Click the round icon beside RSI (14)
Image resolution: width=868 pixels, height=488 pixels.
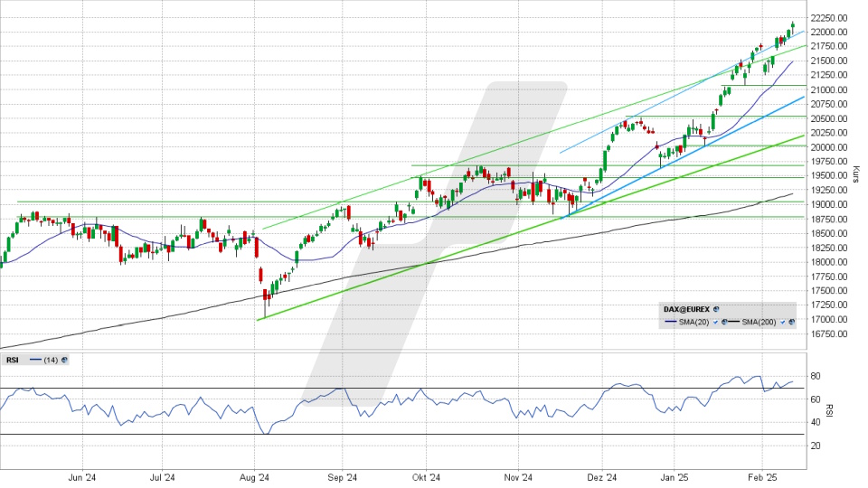coord(64,361)
